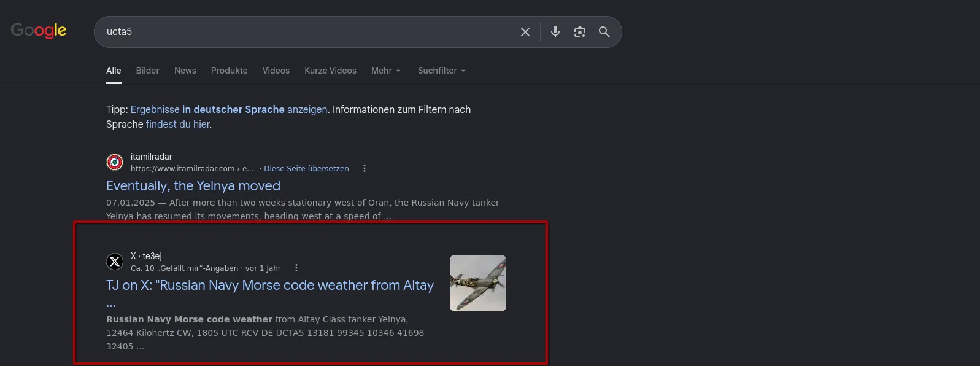
Task: Click the findest du hier link
Action: [x=178, y=124]
